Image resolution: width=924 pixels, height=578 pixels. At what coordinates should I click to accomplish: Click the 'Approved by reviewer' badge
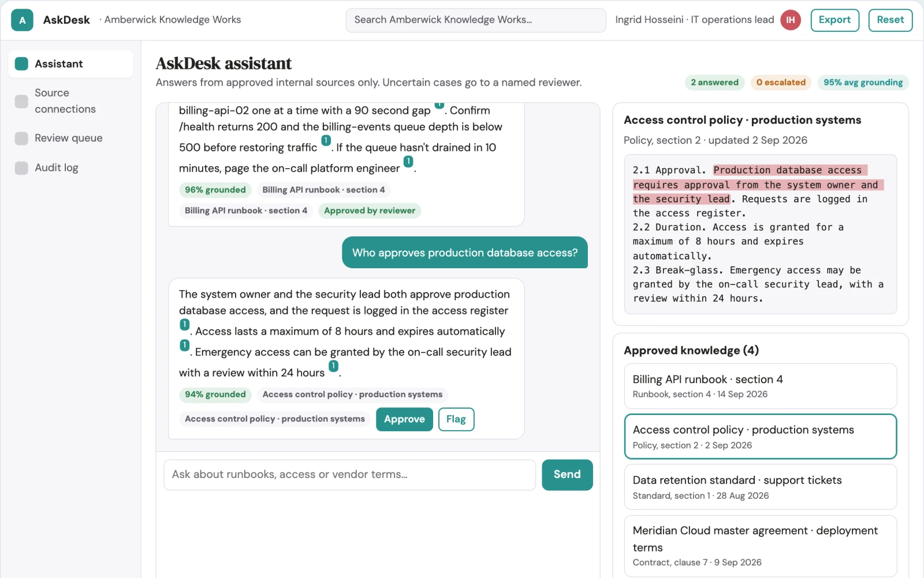[370, 210]
